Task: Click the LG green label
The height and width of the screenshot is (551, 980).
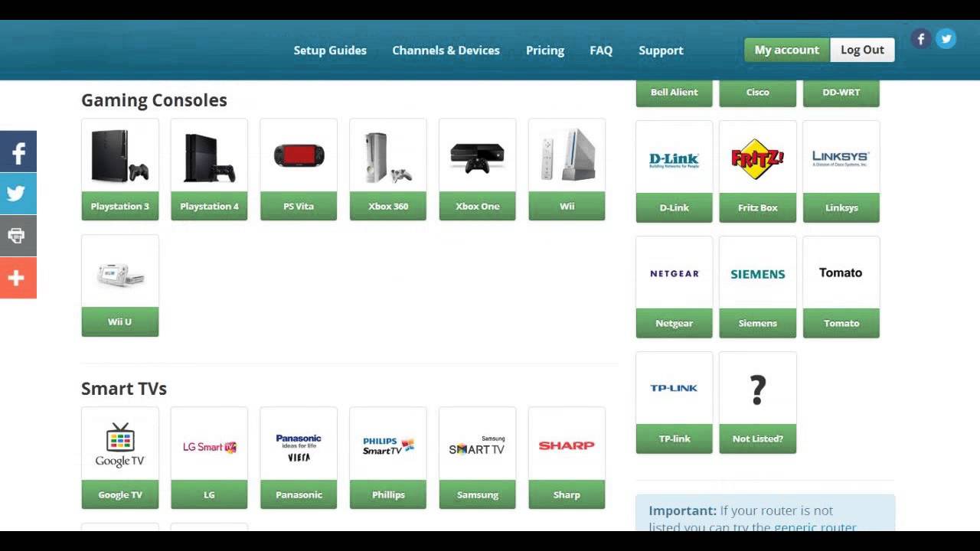Action: tap(209, 494)
